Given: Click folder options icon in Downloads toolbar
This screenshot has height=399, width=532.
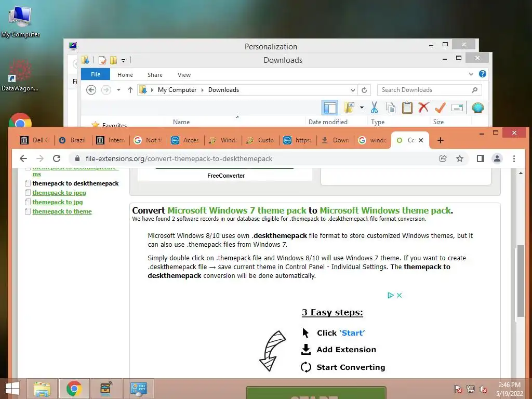Looking at the screenshot, I should click(349, 108).
